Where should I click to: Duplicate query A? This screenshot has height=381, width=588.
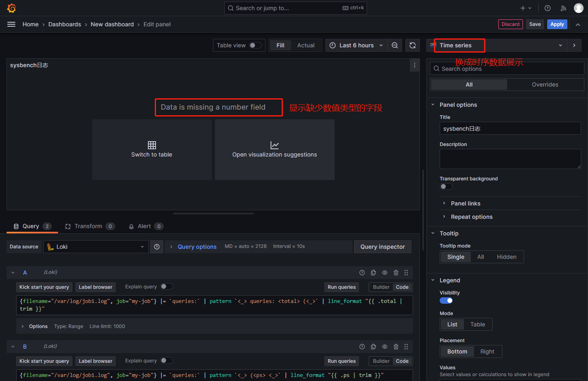click(373, 273)
